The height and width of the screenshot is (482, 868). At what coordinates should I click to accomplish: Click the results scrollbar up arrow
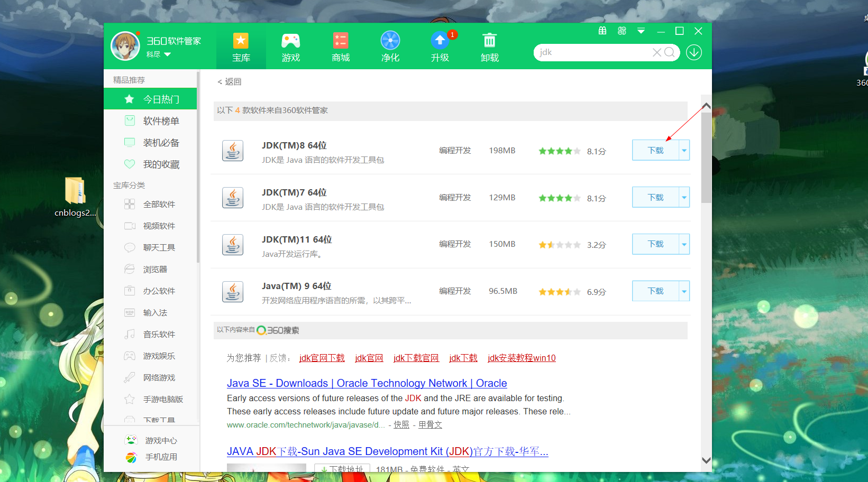pos(706,106)
